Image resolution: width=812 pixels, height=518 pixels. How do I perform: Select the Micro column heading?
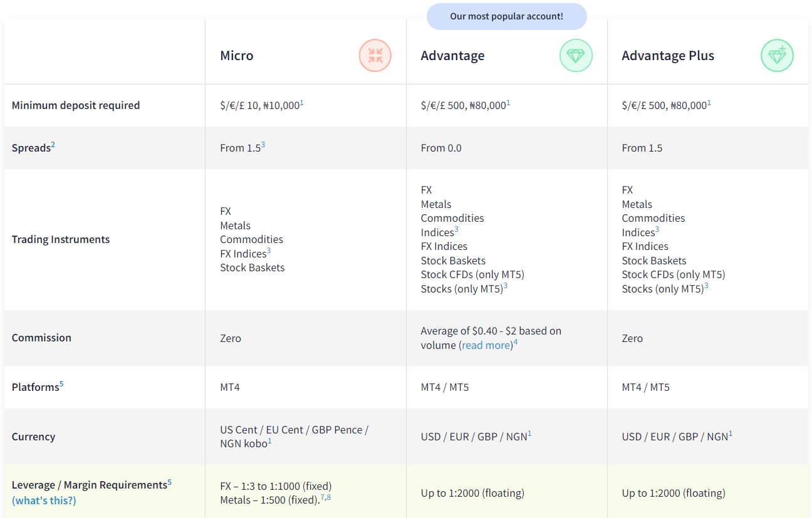pyautogui.click(x=237, y=55)
